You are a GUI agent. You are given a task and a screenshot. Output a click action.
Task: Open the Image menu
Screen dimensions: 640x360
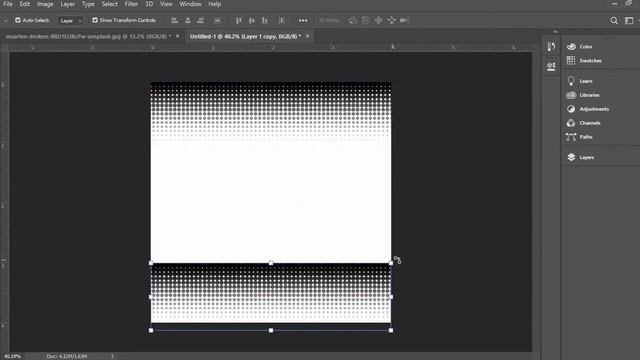(x=45, y=4)
